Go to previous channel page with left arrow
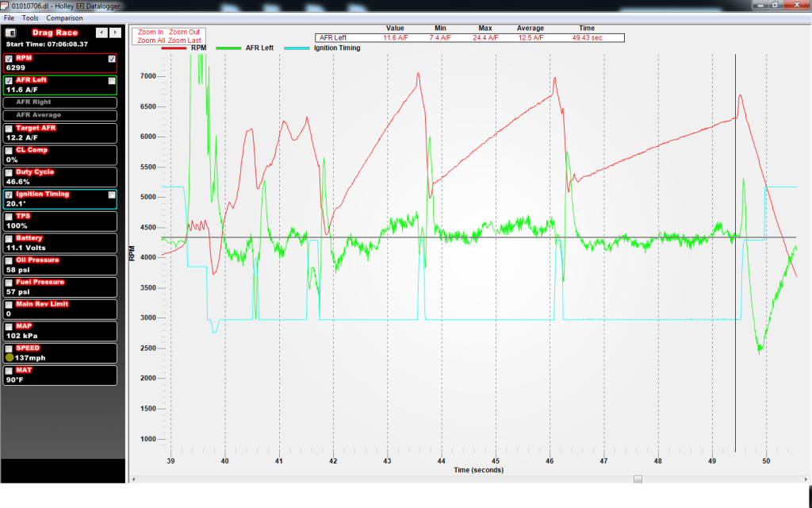Image resolution: width=812 pixels, height=508 pixels. [x=102, y=33]
